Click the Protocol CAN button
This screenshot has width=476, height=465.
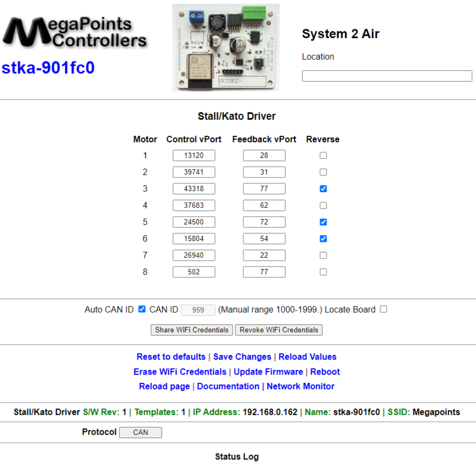point(140,432)
